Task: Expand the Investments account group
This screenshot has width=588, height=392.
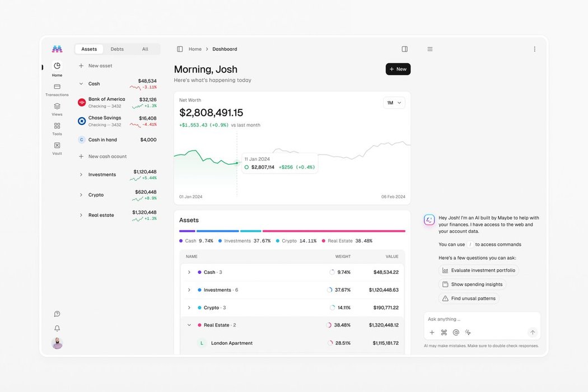Action: click(x=81, y=175)
